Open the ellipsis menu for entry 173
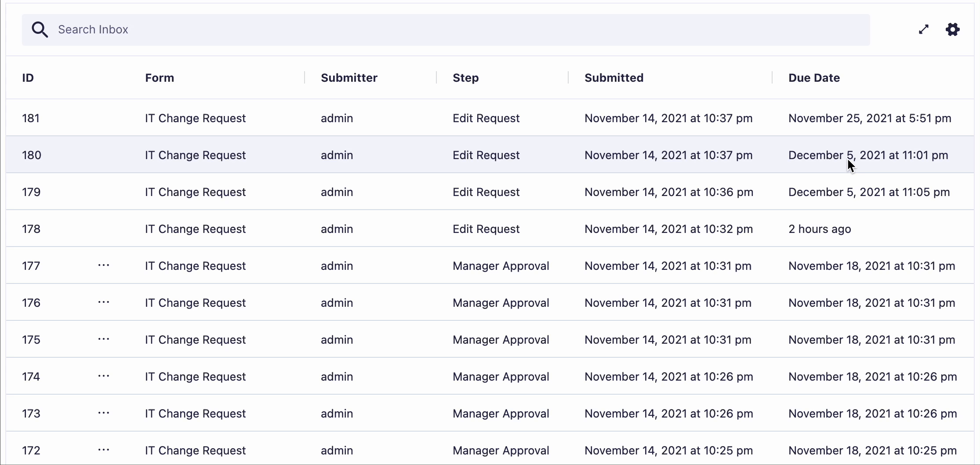The height and width of the screenshot is (465, 980). point(104,413)
